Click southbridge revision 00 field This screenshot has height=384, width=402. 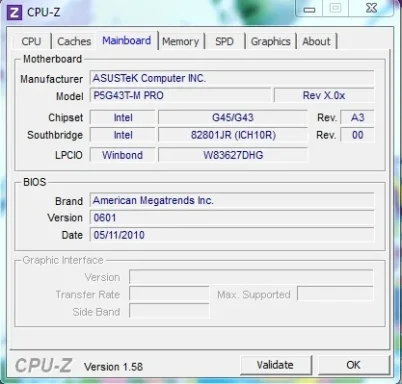pos(357,135)
